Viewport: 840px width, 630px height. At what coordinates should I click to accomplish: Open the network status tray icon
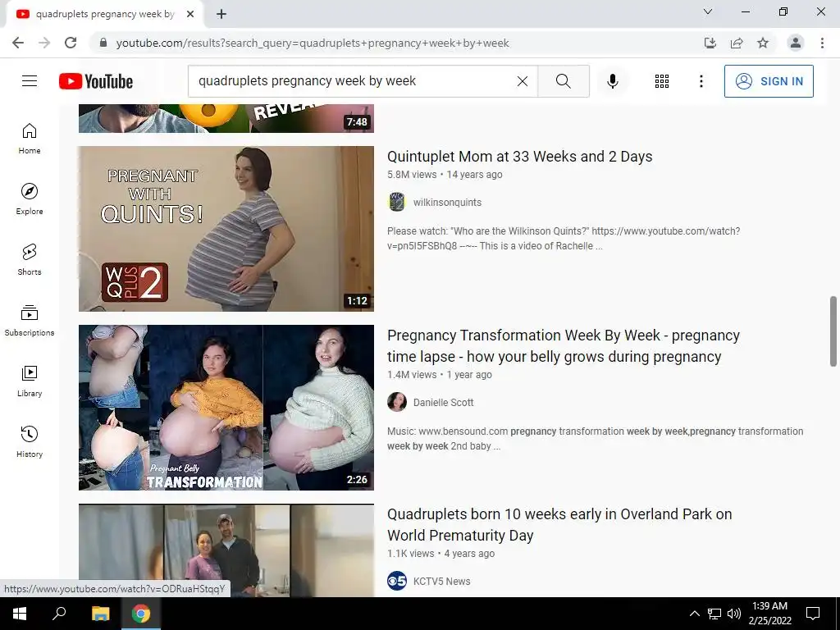click(714, 614)
